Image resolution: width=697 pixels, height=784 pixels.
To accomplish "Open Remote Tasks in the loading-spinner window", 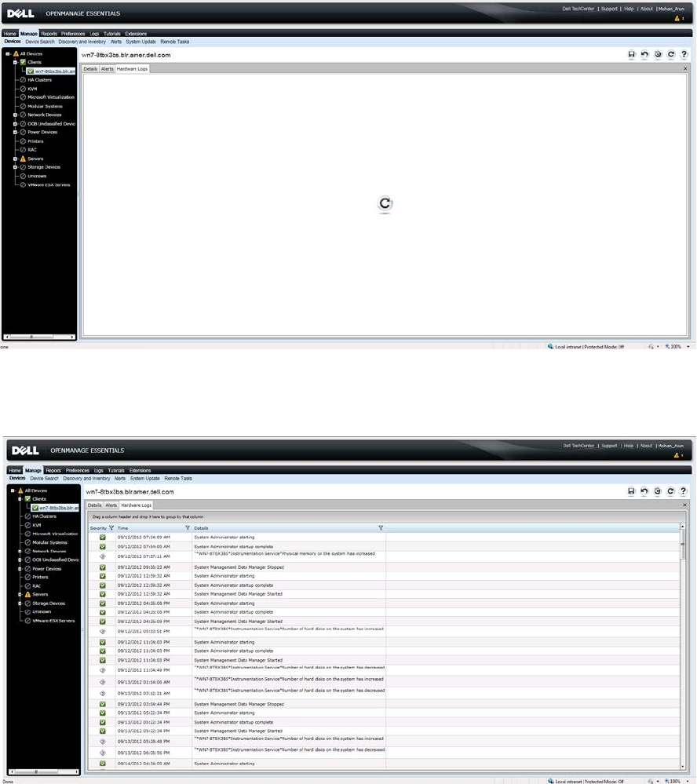I will click(x=174, y=42).
